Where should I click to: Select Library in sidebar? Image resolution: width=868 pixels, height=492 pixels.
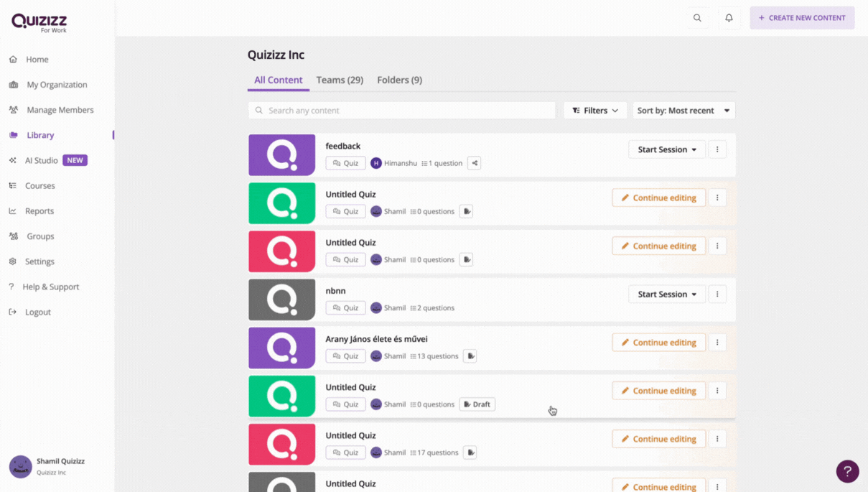tap(40, 135)
